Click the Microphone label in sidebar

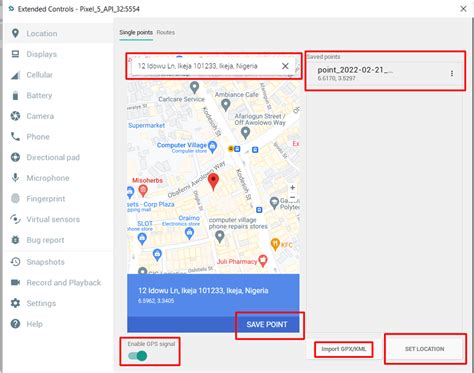click(x=48, y=178)
